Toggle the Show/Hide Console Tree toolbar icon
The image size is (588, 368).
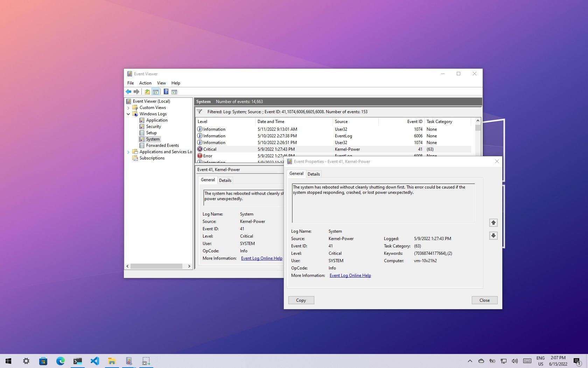tap(156, 92)
